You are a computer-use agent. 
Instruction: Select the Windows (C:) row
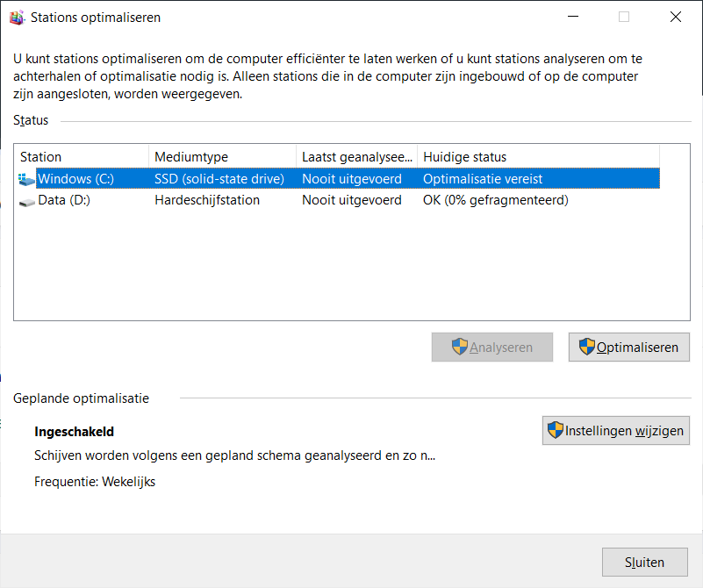point(339,178)
